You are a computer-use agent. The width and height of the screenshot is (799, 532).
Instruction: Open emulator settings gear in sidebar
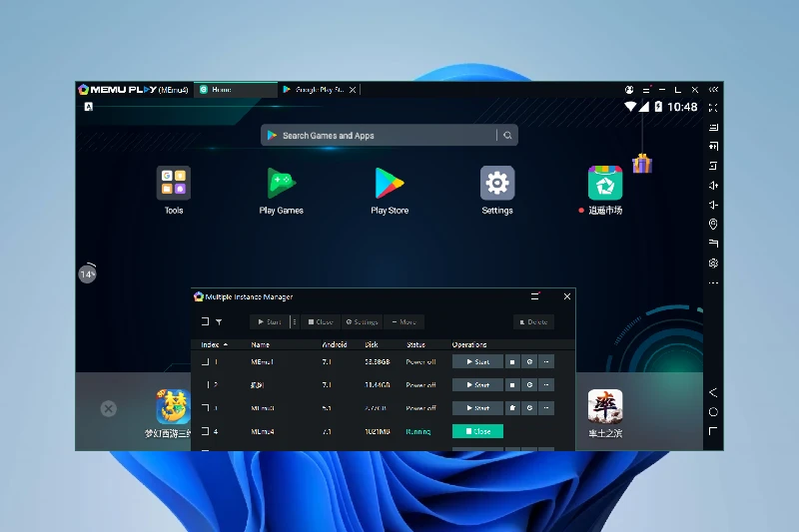pyautogui.click(x=713, y=264)
